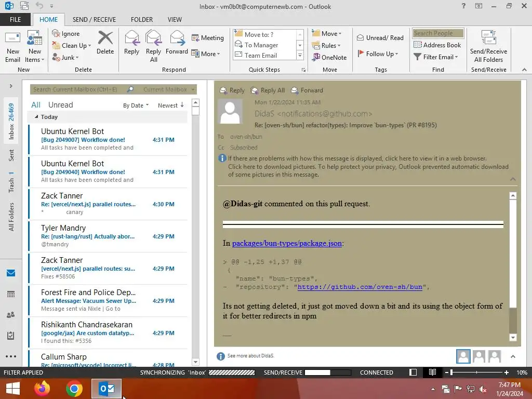Select the HOME tab

[48, 20]
